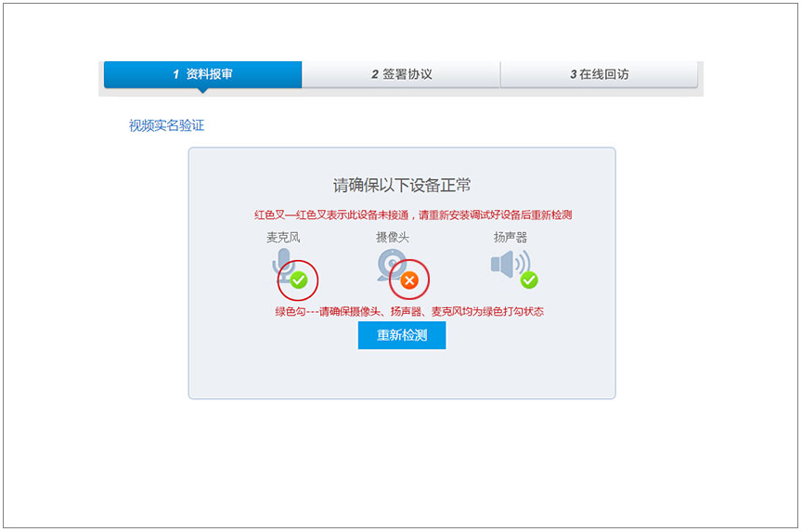Select the 摄像头 label

click(393, 238)
